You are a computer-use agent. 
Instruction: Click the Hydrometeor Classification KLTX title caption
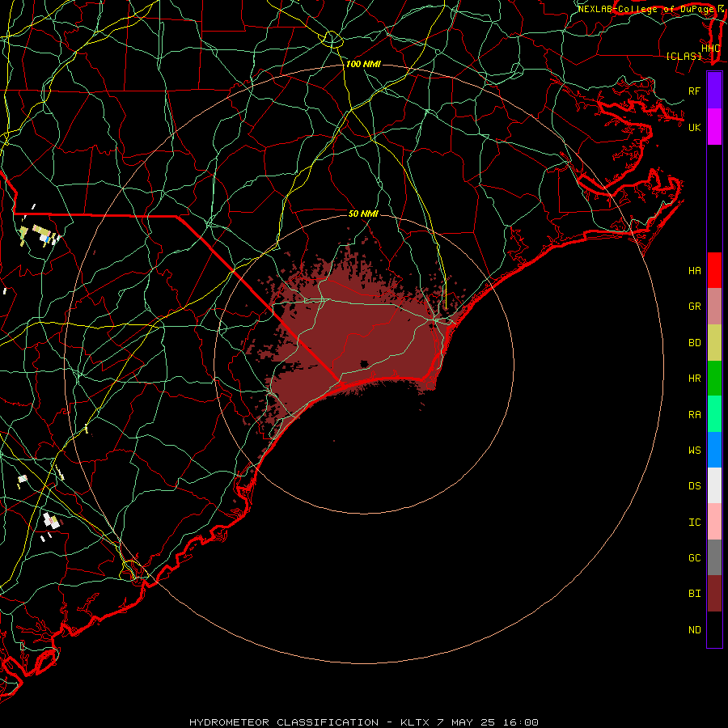(x=363, y=722)
